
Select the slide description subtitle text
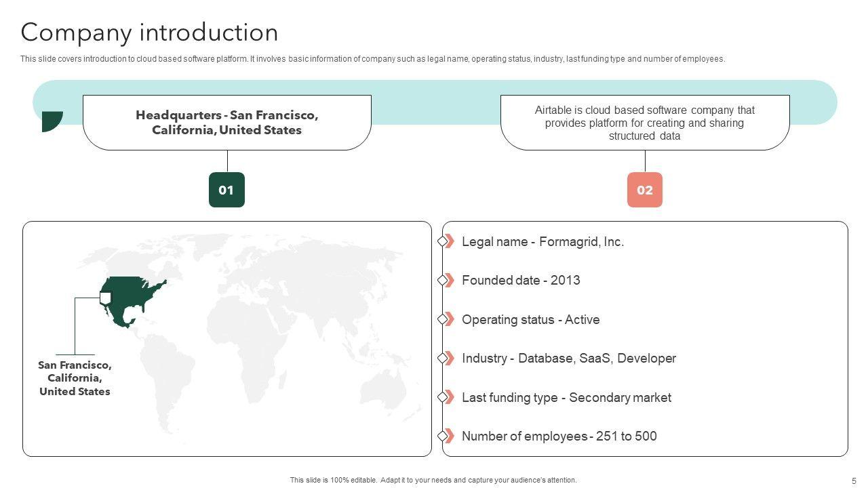click(x=372, y=59)
